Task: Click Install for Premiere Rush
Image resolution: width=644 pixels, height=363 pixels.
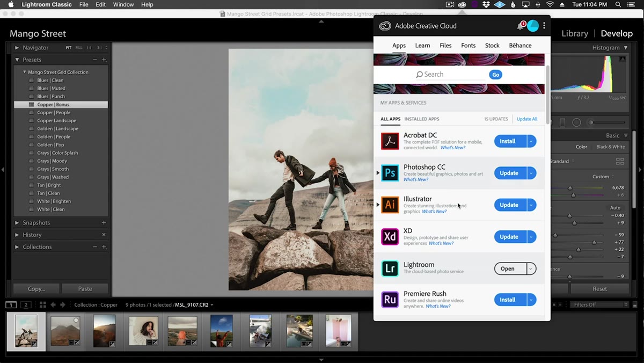Action: click(x=508, y=300)
